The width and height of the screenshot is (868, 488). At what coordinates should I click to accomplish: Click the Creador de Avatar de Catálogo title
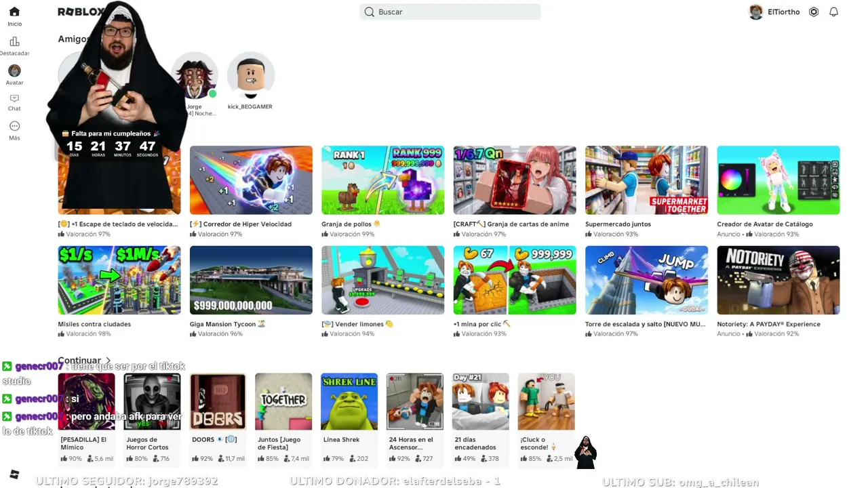click(765, 224)
